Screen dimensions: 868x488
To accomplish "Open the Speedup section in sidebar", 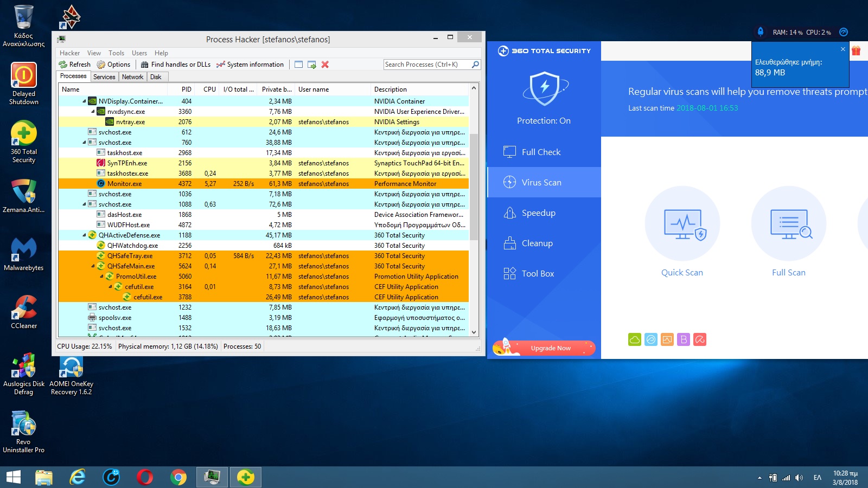I will point(538,213).
